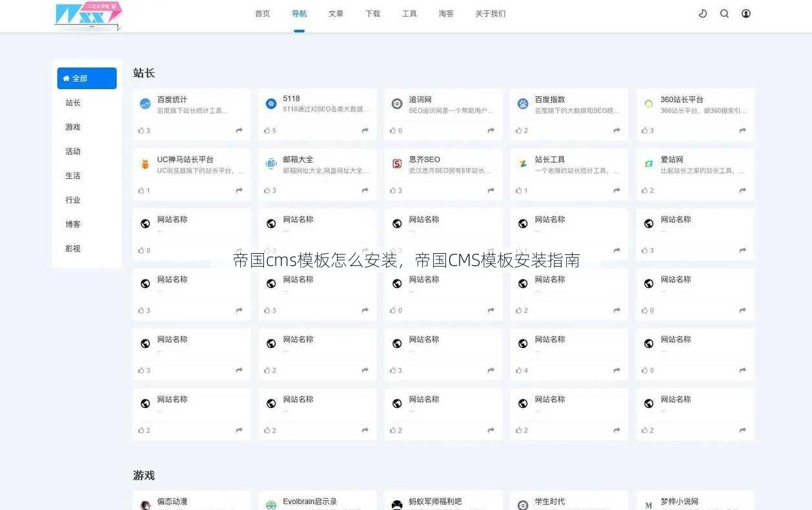Image resolution: width=812 pixels, height=510 pixels.
Task: Open 文章 menu item
Action: click(336, 14)
